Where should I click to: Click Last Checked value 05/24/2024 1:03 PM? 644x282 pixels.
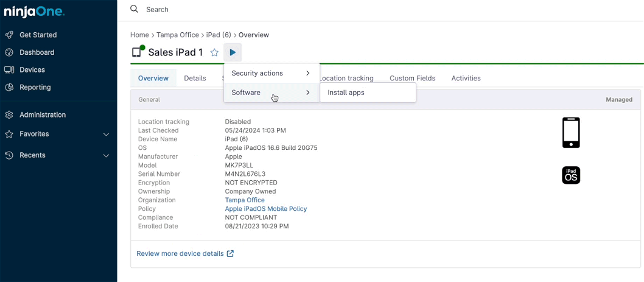click(256, 130)
